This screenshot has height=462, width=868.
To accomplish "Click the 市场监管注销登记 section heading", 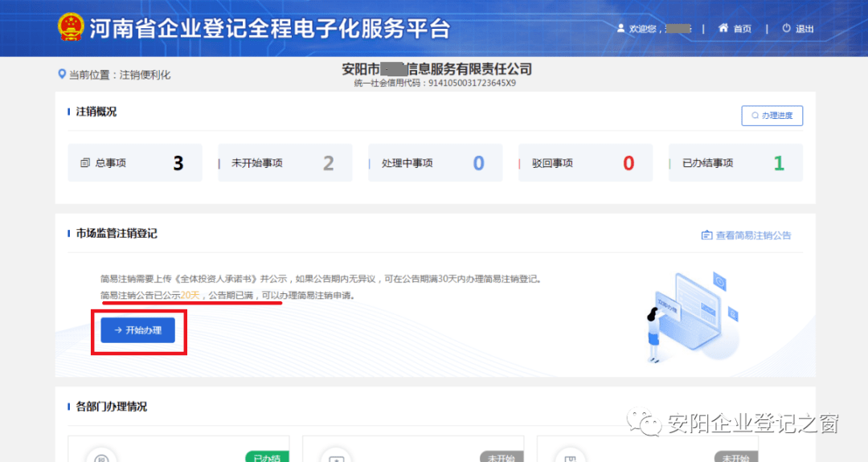I will (x=117, y=234).
